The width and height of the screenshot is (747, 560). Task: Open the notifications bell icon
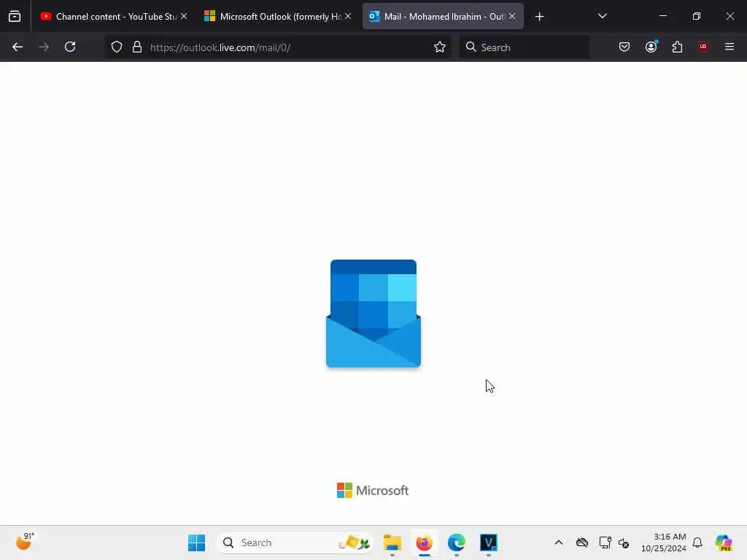pyautogui.click(x=697, y=542)
